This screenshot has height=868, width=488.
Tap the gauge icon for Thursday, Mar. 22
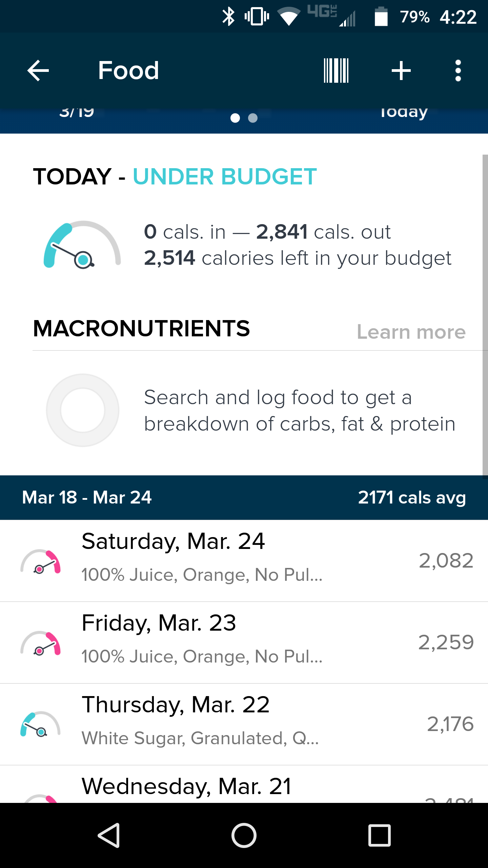(x=40, y=724)
